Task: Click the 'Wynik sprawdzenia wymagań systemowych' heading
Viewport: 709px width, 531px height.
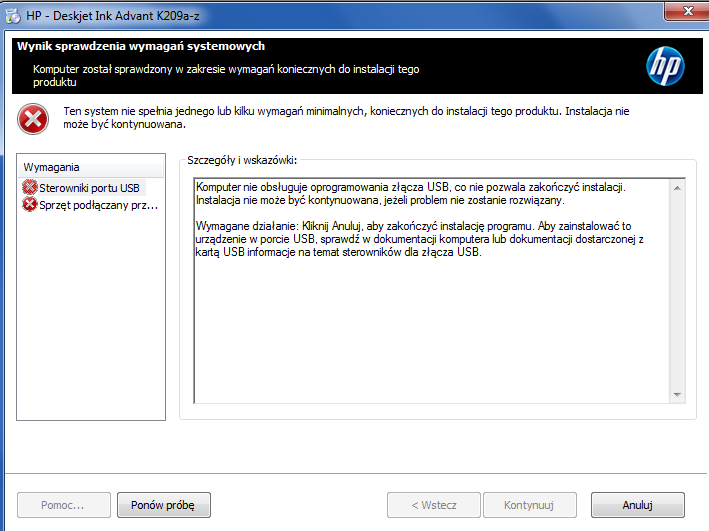Action: coord(141,46)
